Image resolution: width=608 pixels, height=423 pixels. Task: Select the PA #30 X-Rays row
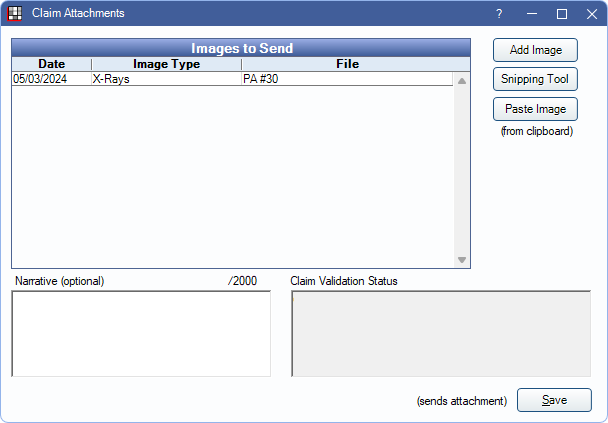232,79
